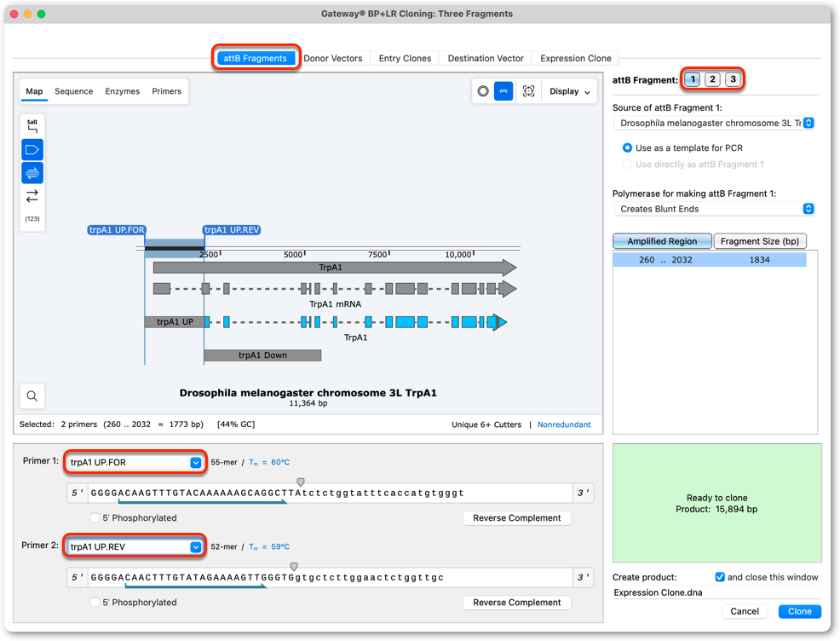The image size is (840, 641).
Task: Open the Map view tab
Action: pyautogui.click(x=34, y=91)
